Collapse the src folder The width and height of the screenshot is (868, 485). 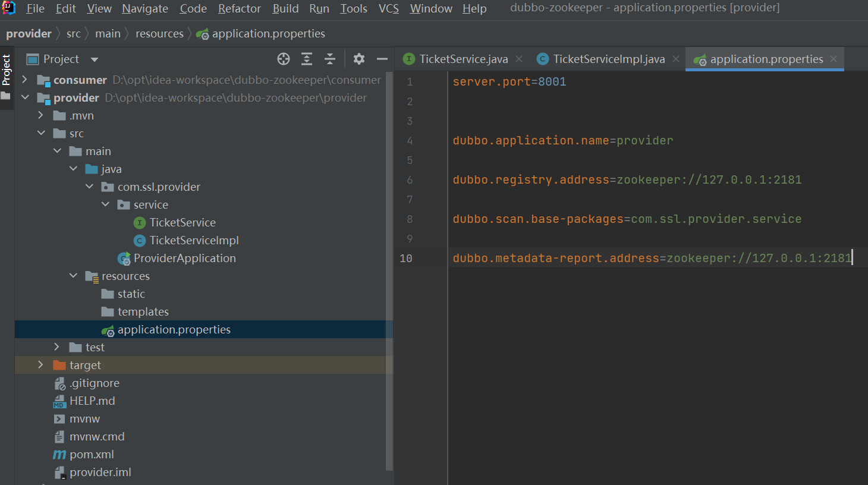click(x=40, y=133)
